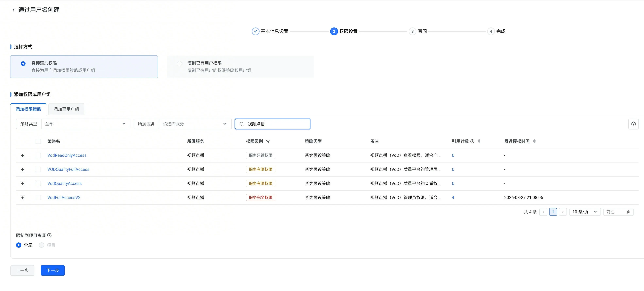Viewport: 644px width, 291px height.
Task: Expand the VODQualityFullAccess row
Action: tap(23, 170)
